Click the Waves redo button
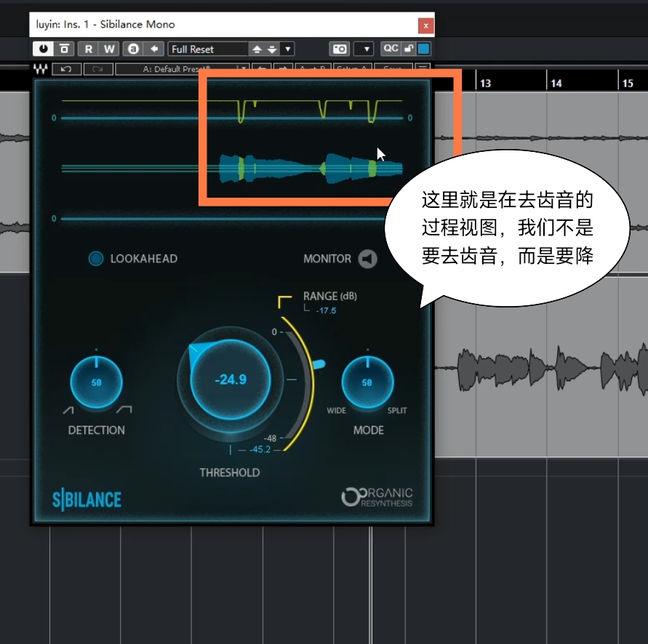This screenshot has width=648, height=644. pos(98,69)
